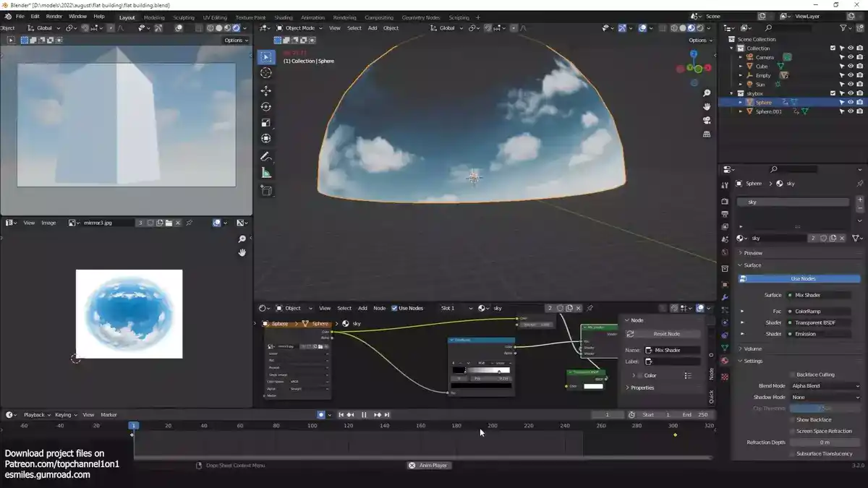Hide the Sun object in outliner

pyautogui.click(x=851, y=84)
